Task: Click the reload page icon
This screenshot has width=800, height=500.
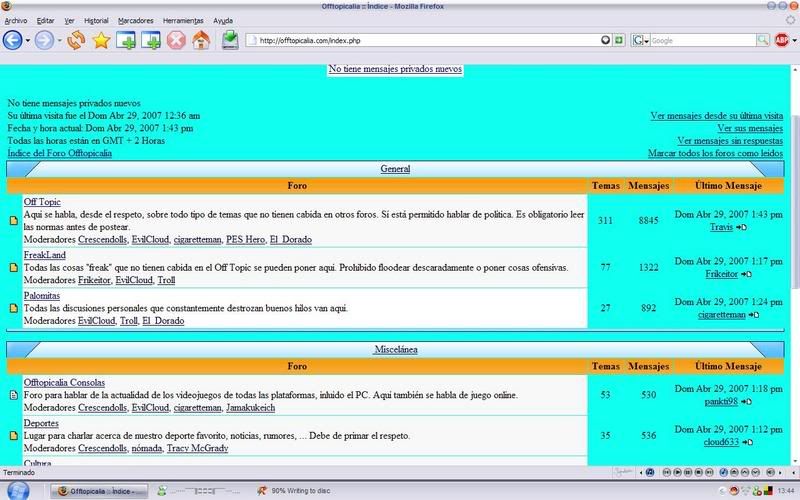Action: coord(75,41)
